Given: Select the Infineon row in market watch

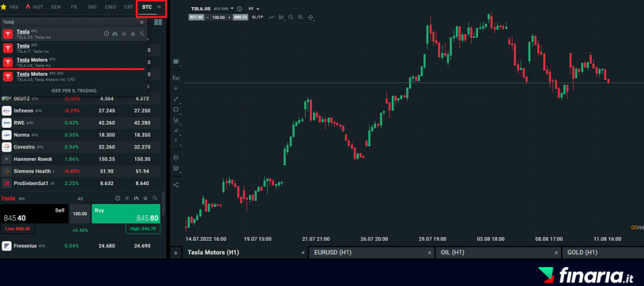Looking at the screenshot, I should [80, 111].
